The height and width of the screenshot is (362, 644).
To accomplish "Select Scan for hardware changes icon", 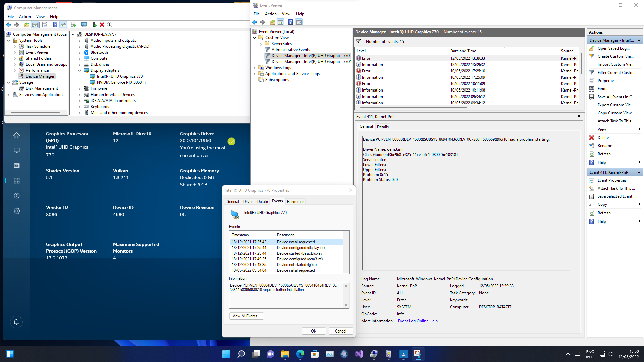I will pos(84,25).
